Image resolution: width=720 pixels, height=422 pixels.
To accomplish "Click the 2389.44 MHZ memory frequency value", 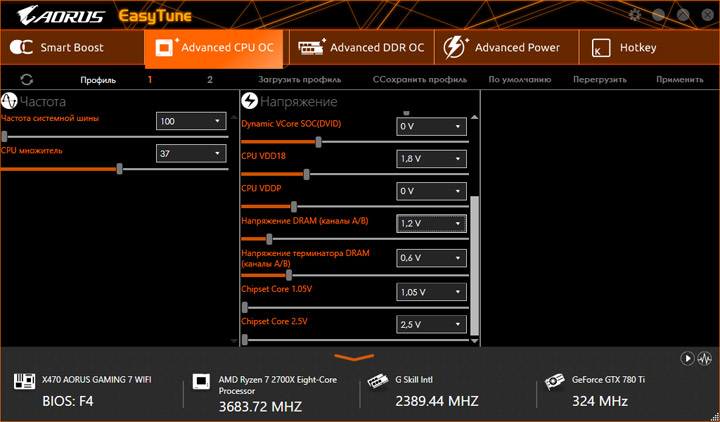I will [x=437, y=401].
